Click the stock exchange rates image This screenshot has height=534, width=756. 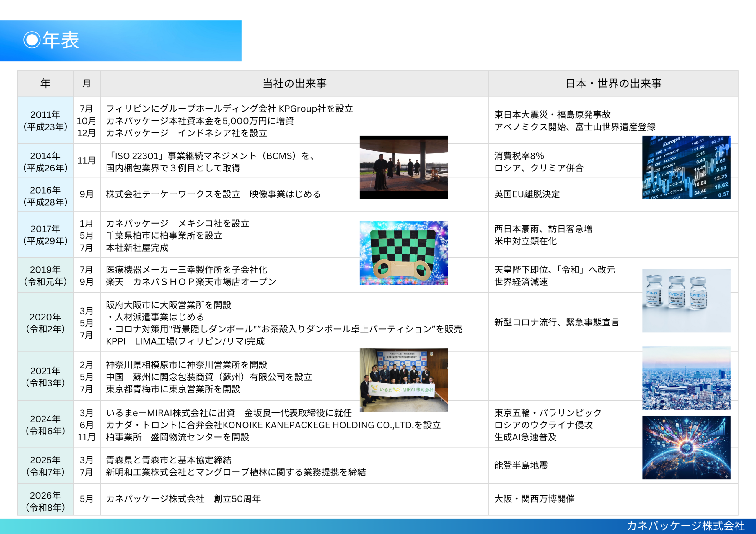point(686,167)
